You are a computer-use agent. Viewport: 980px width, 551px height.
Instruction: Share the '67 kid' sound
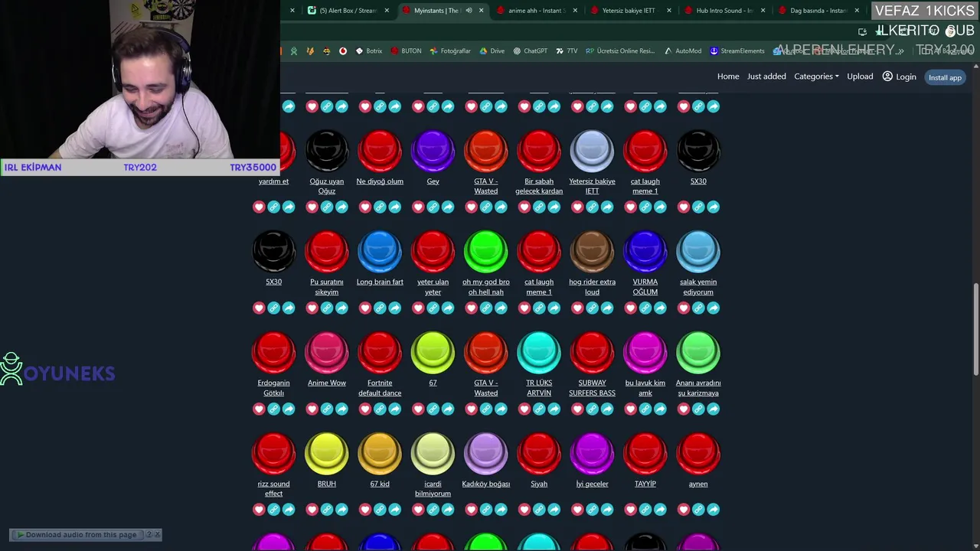(x=395, y=510)
